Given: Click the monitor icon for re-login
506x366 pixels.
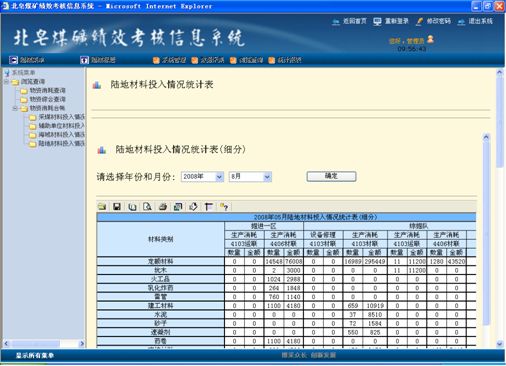Looking at the screenshot, I should click(x=377, y=22).
